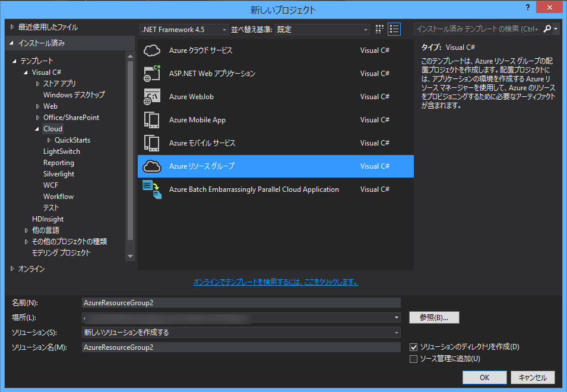
Task: Switch to medium icons list view
Action: click(394, 29)
